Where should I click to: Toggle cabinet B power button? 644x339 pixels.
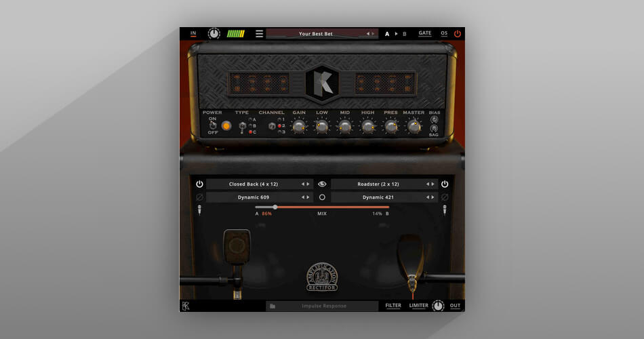445,184
